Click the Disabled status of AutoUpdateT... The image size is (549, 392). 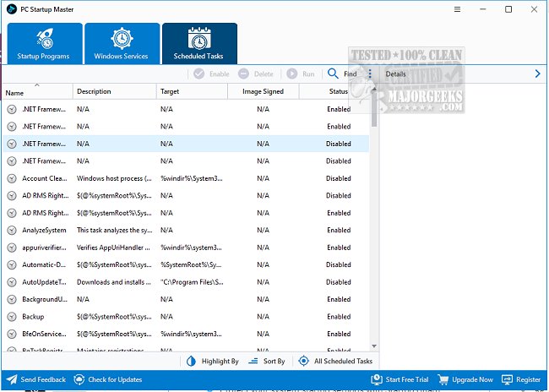tap(338, 282)
